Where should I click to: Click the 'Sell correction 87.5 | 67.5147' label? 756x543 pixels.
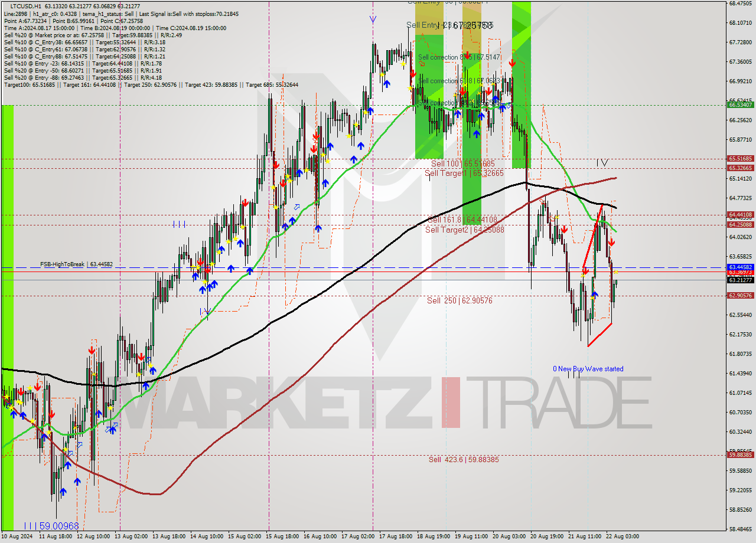click(x=459, y=57)
